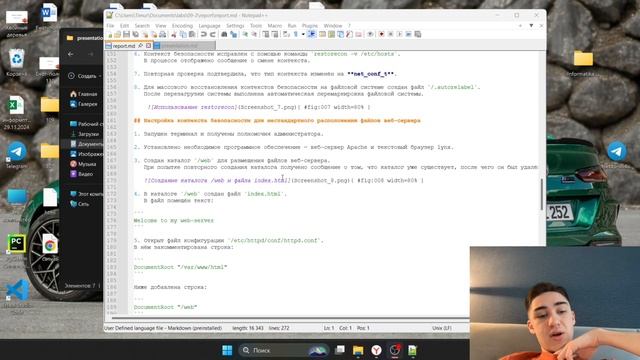Show the Document Map panel icon
Screen dimensions: 640x360
331,34
